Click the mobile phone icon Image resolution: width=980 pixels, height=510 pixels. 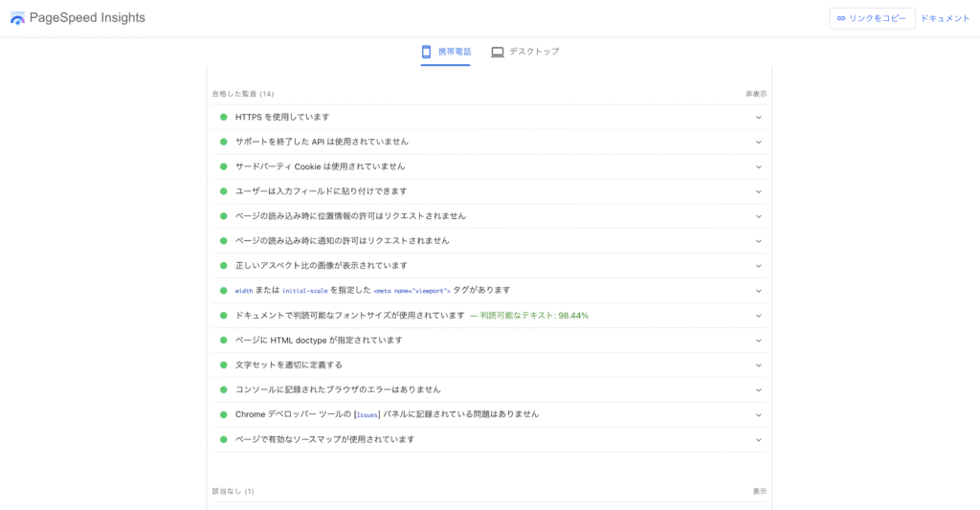click(x=426, y=52)
